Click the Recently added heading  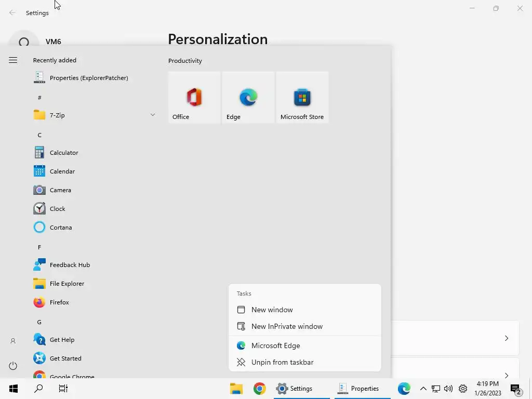(x=55, y=60)
